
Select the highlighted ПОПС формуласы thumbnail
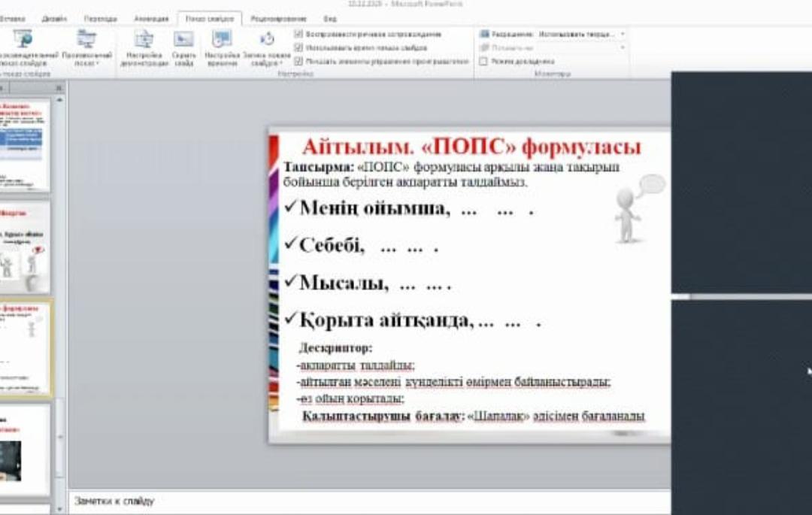click(24, 348)
